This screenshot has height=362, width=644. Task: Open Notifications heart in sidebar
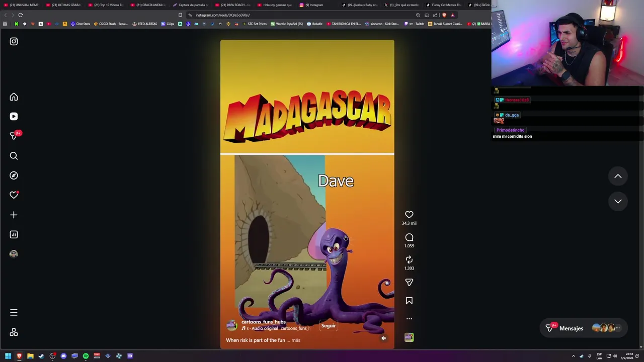pos(14,195)
